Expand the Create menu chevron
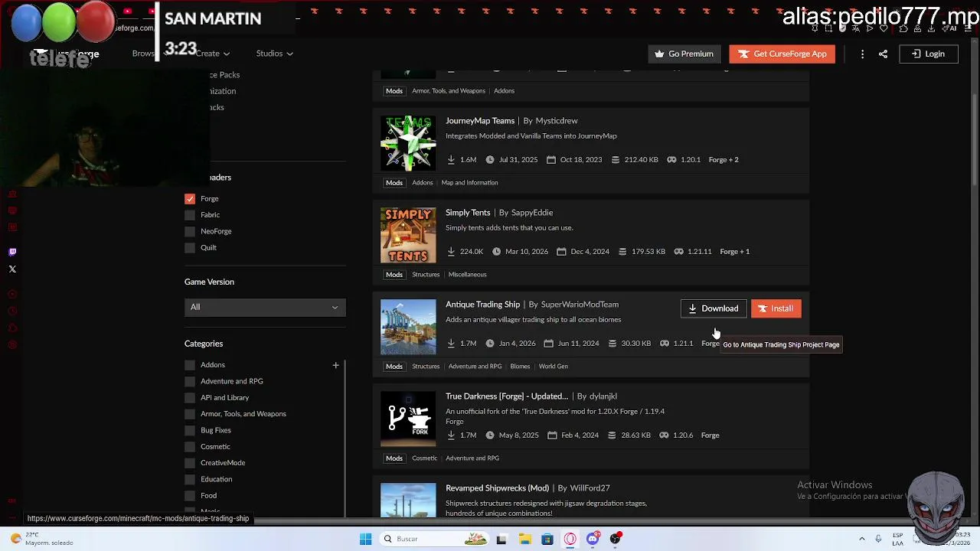This screenshot has height=551, width=980. [x=227, y=54]
